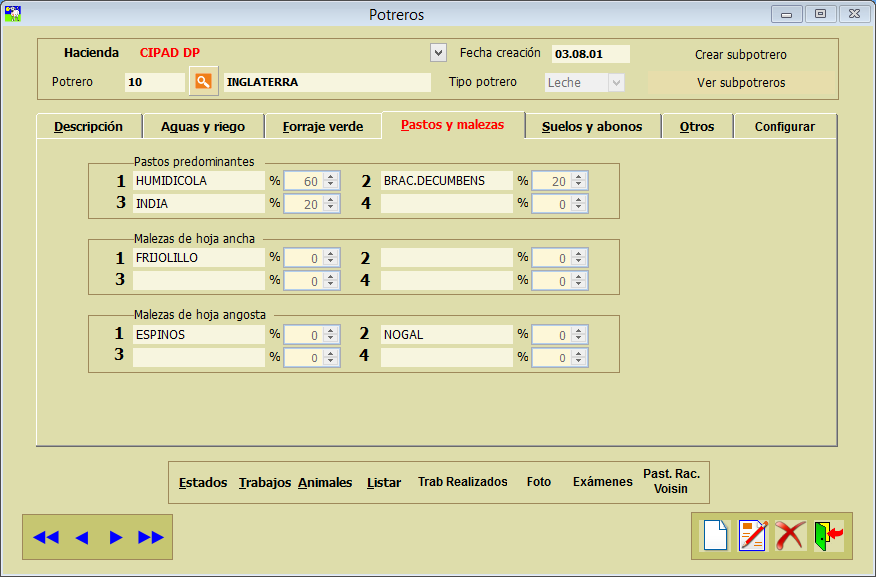Click the HUMIDICOLA percentage spinner
The image size is (876, 577).
312,181
